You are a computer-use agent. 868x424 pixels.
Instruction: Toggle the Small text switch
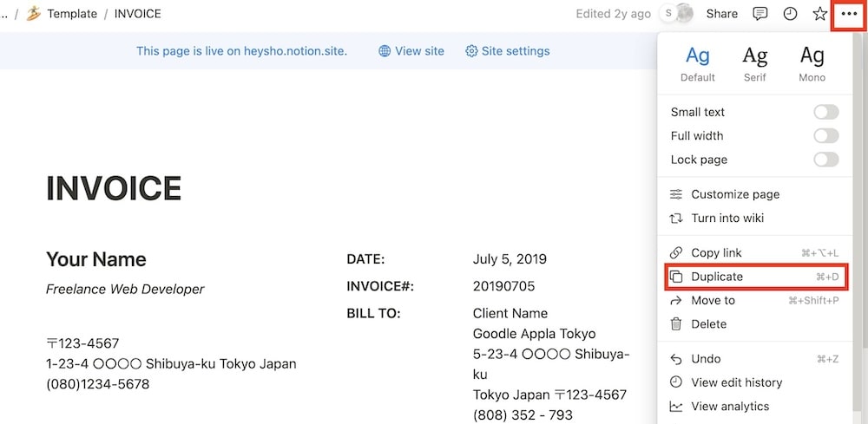826,112
